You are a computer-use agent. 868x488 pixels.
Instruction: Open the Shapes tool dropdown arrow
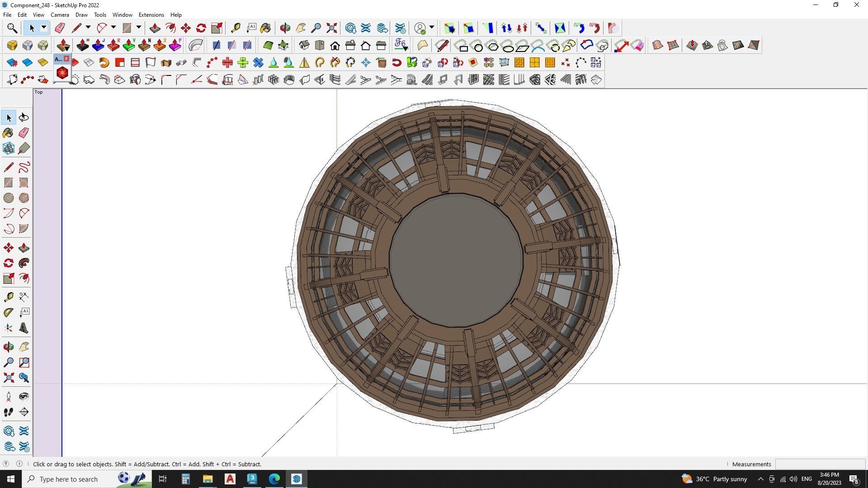click(139, 28)
